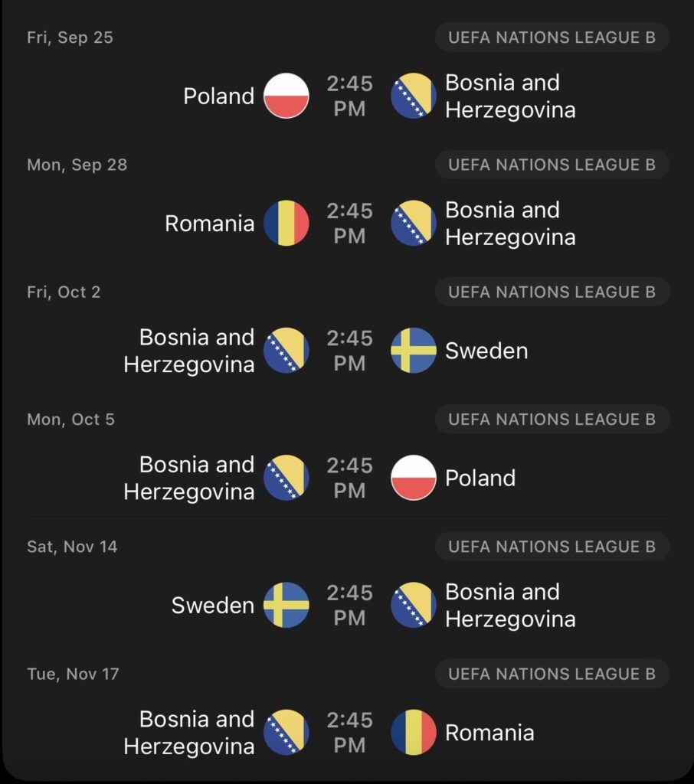Tap Bosnia's flag in the Sep 28 match
The width and height of the screenshot is (694, 784).
[414, 224]
